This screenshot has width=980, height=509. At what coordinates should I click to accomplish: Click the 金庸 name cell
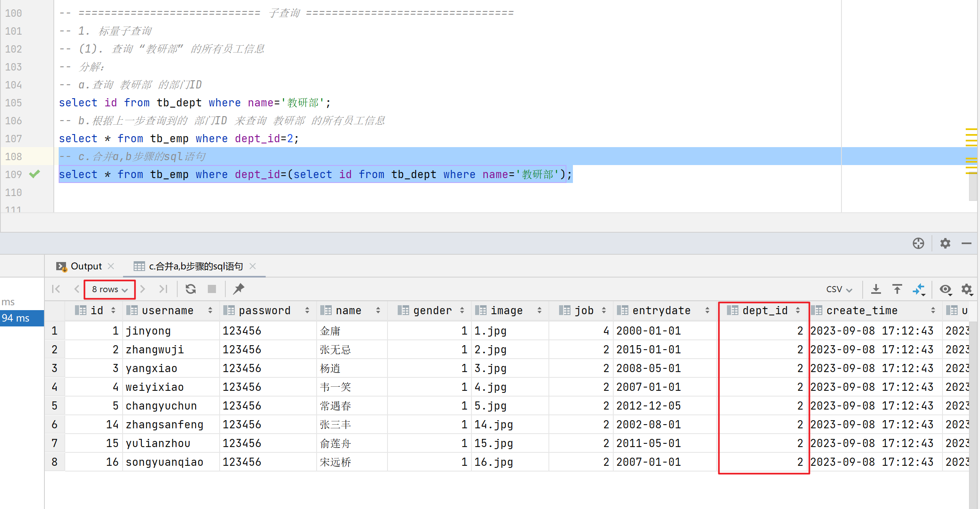point(352,331)
